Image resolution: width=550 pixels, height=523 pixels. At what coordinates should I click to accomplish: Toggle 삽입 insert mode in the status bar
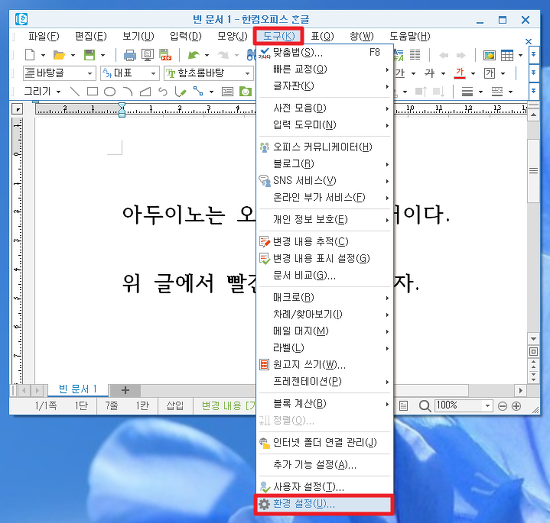click(x=175, y=406)
